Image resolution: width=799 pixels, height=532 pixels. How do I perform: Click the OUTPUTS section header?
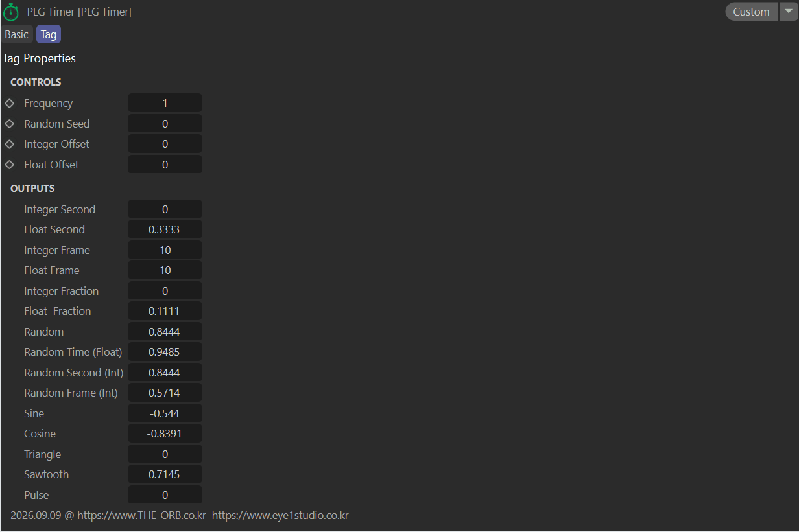pos(32,189)
